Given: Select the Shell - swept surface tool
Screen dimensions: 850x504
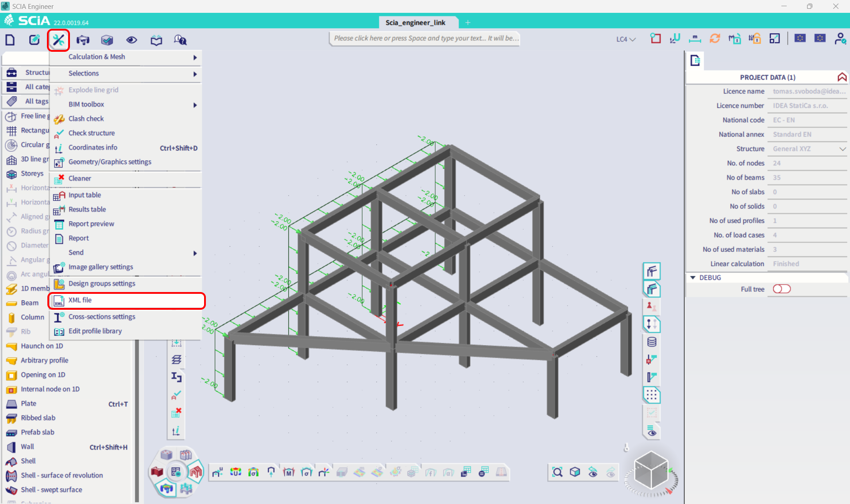Looking at the screenshot, I should click(x=51, y=490).
